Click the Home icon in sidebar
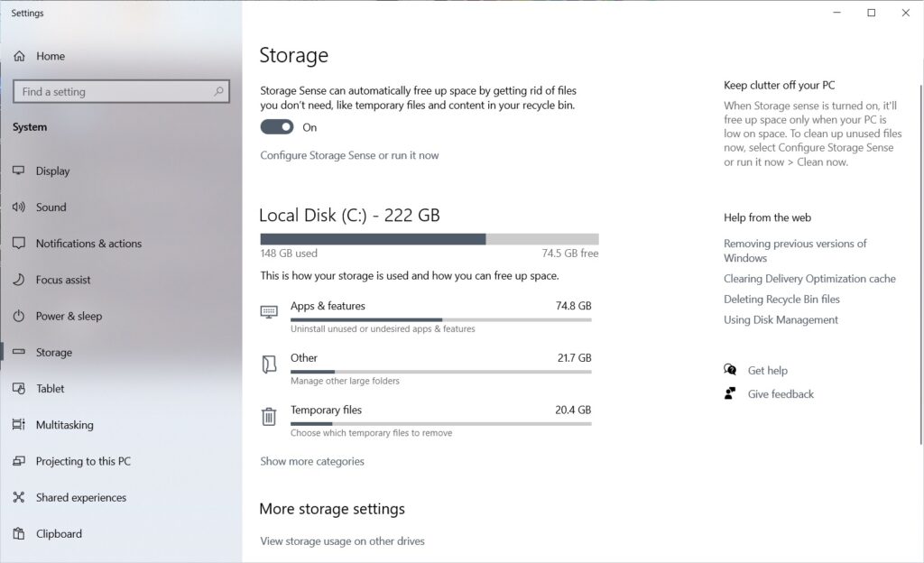The height and width of the screenshot is (563, 924). click(x=19, y=56)
